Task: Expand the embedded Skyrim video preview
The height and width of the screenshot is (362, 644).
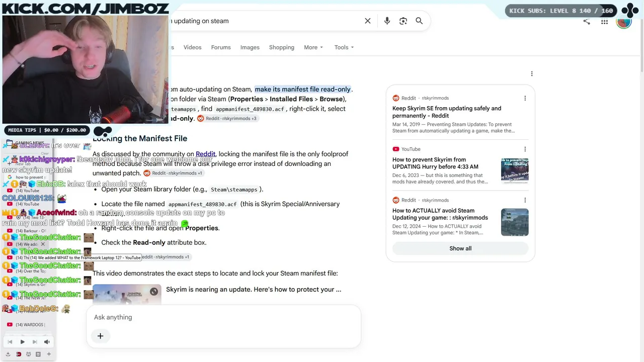Action: pos(154,292)
